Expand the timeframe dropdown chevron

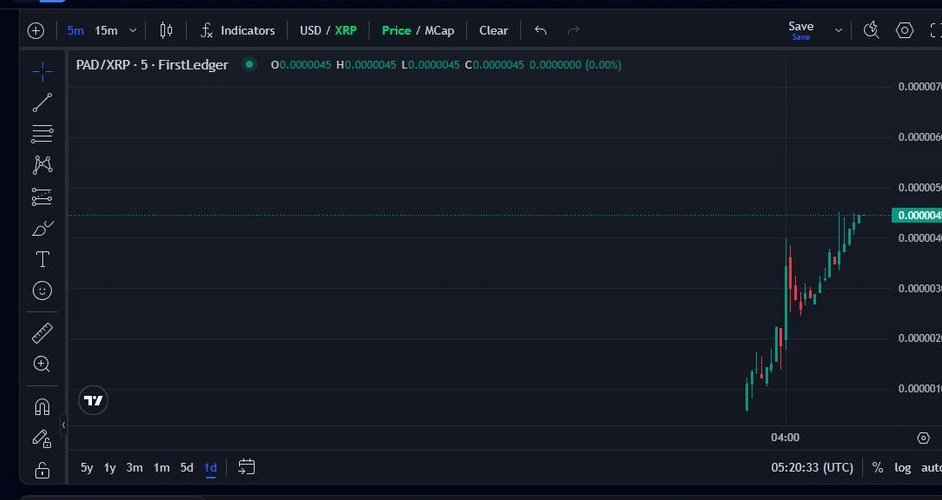pos(133,31)
